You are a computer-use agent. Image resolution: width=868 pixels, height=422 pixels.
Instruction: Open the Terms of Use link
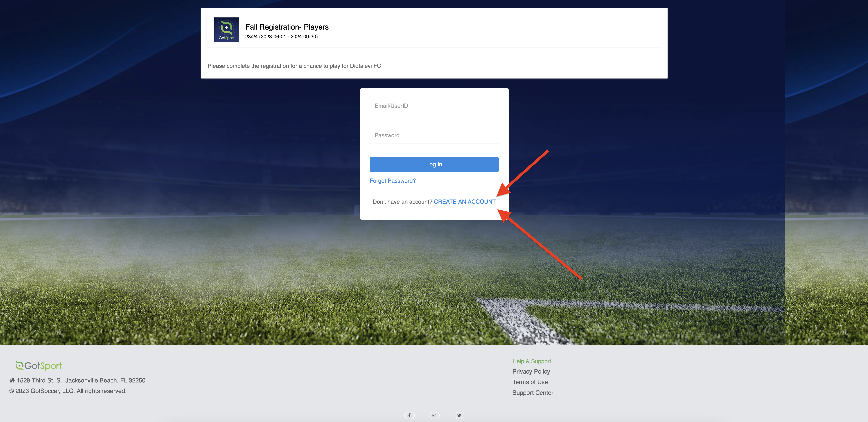click(530, 382)
